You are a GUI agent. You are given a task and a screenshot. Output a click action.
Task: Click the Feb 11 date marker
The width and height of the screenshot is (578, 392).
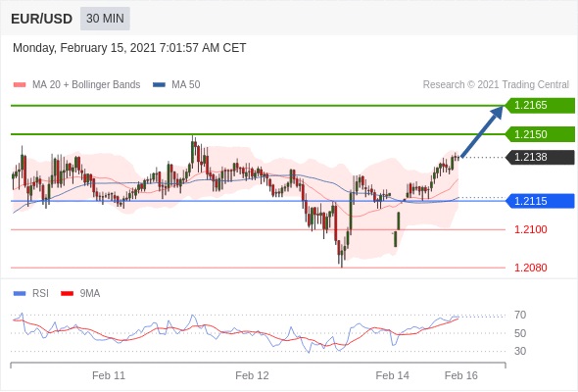pos(109,375)
